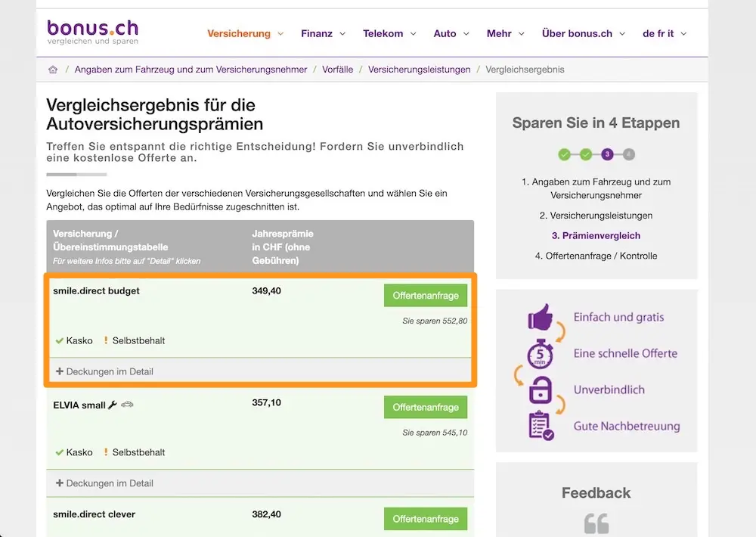Click step 4 Offertenanfrage / Kontrolle

point(596,256)
